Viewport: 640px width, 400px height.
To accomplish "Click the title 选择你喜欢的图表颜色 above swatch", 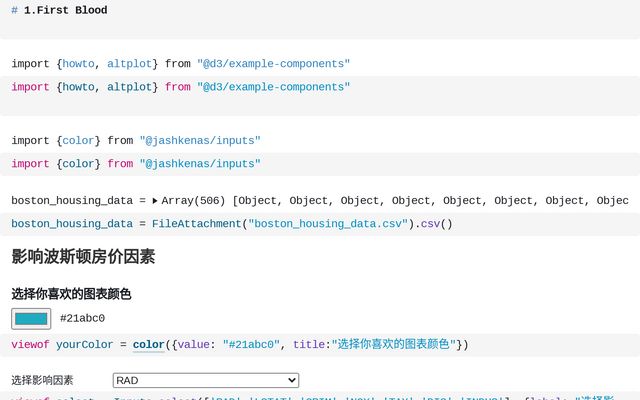I will point(71,294).
